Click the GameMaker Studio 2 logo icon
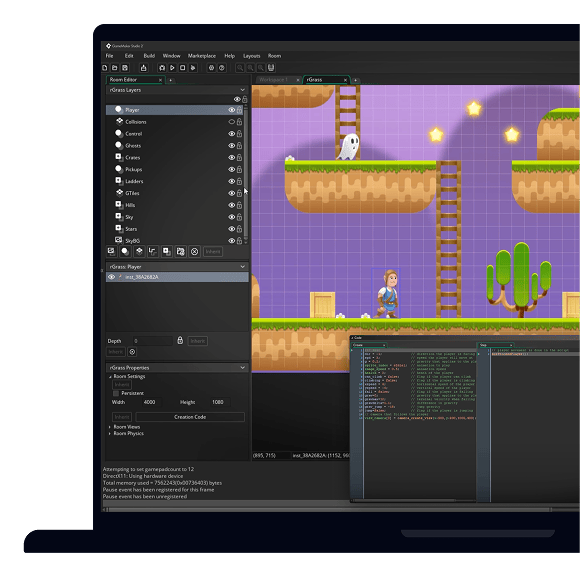Image resolution: width=580 pixels, height=580 pixels. coord(108,46)
